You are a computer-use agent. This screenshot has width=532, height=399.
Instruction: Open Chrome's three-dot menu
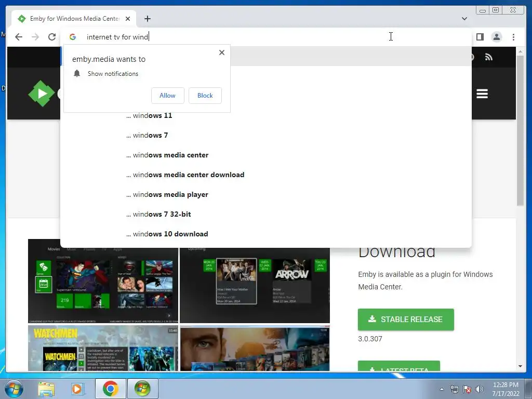(513, 37)
